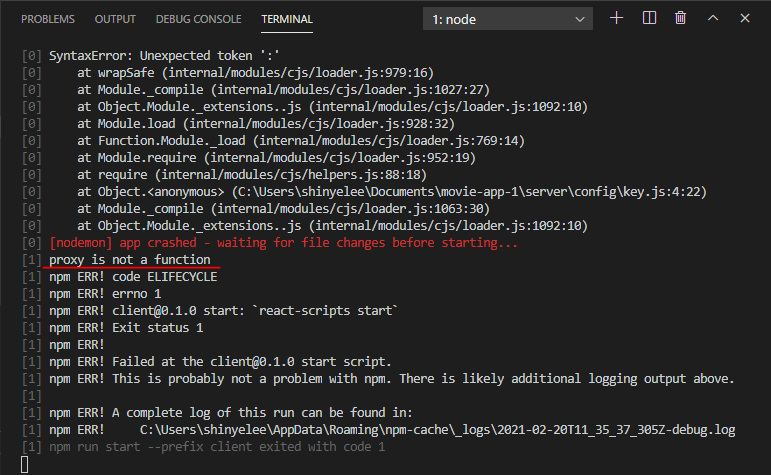Click the 'at wrapSafe' stack trace line
771x475 pixels.
(x=255, y=73)
